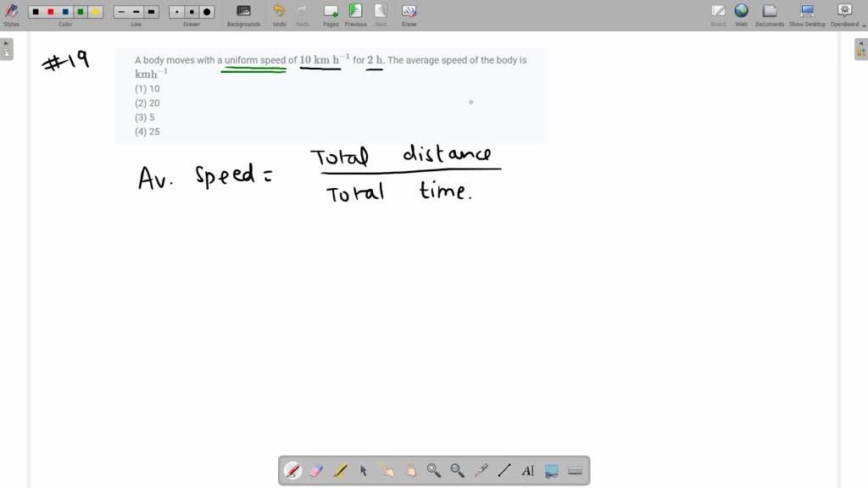The width and height of the screenshot is (868, 488).
Task: Switch to the Documents view
Action: click(x=770, y=13)
